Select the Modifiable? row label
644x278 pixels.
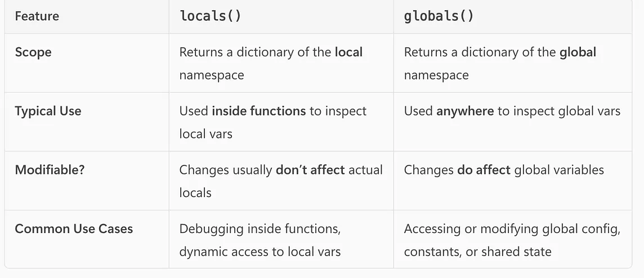(x=50, y=170)
